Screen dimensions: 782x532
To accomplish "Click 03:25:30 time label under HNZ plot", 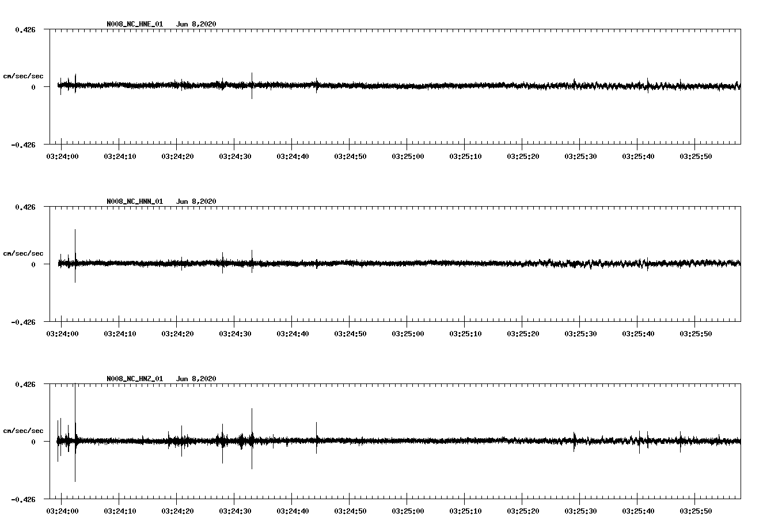I will pyautogui.click(x=580, y=511).
